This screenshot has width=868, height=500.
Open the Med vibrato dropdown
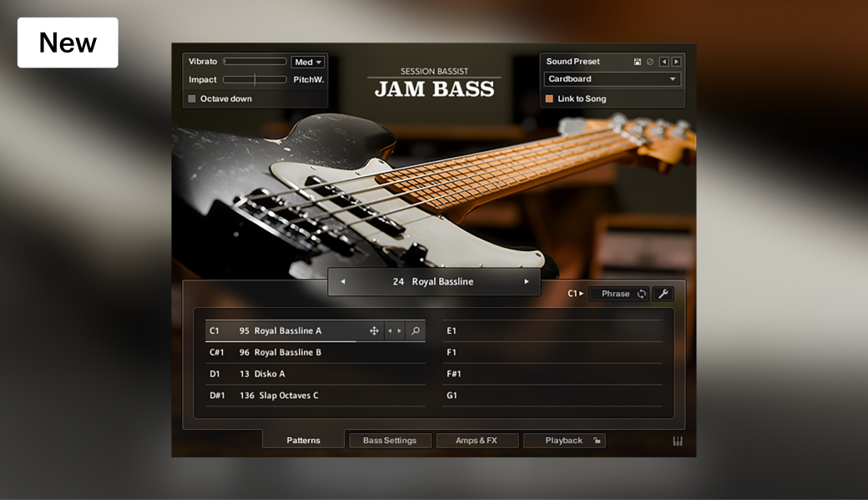pos(308,62)
